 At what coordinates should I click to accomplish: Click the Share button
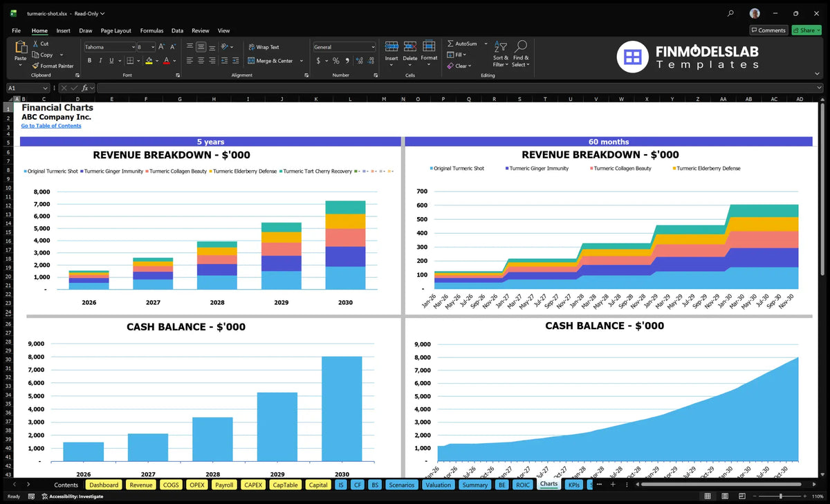click(x=806, y=30)
